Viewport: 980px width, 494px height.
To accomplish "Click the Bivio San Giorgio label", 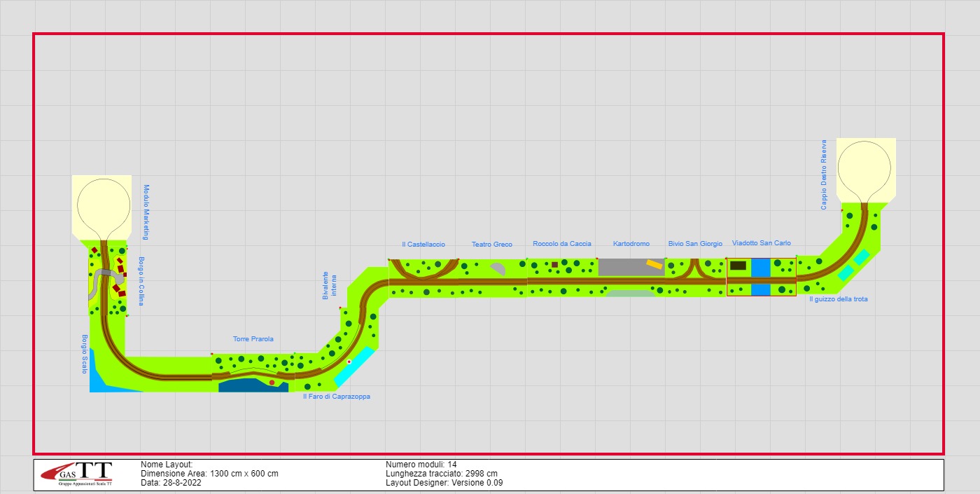I will click(694, 244).
